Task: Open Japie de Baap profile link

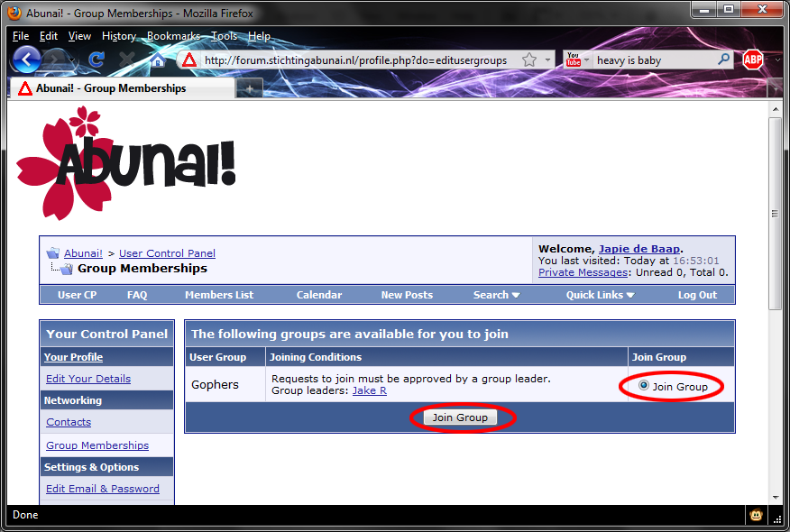Action: pos(639,249)
